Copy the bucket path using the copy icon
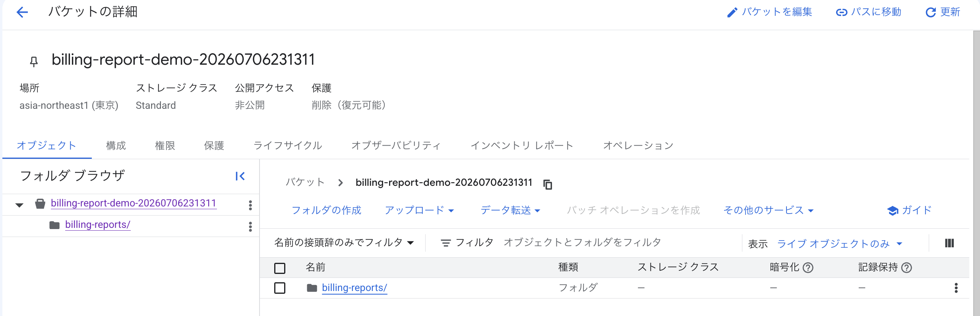Screen dimensions: 980x316 (548, 184)
